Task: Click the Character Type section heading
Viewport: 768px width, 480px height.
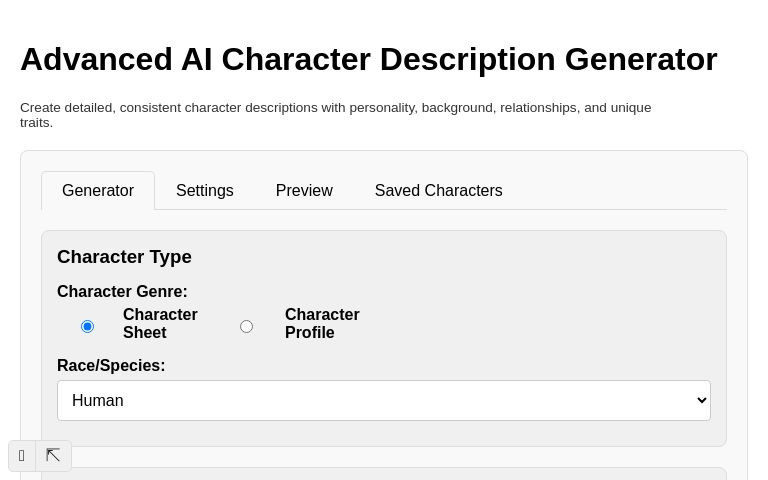Action: (x=124, y=257)
